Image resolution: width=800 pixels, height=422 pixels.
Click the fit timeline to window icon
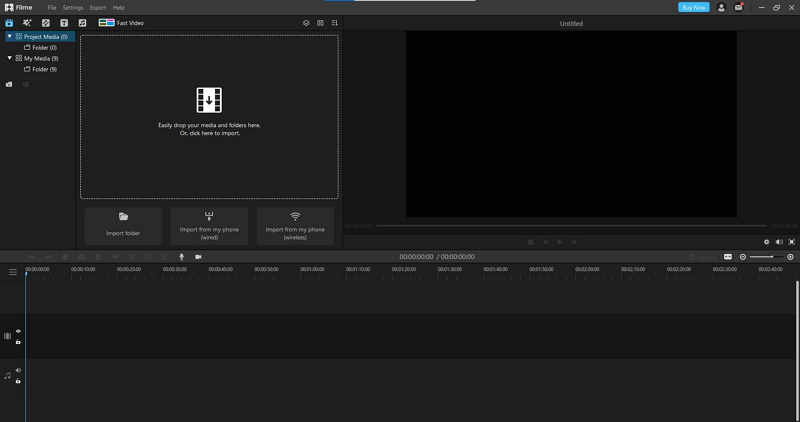click(728, 257)
